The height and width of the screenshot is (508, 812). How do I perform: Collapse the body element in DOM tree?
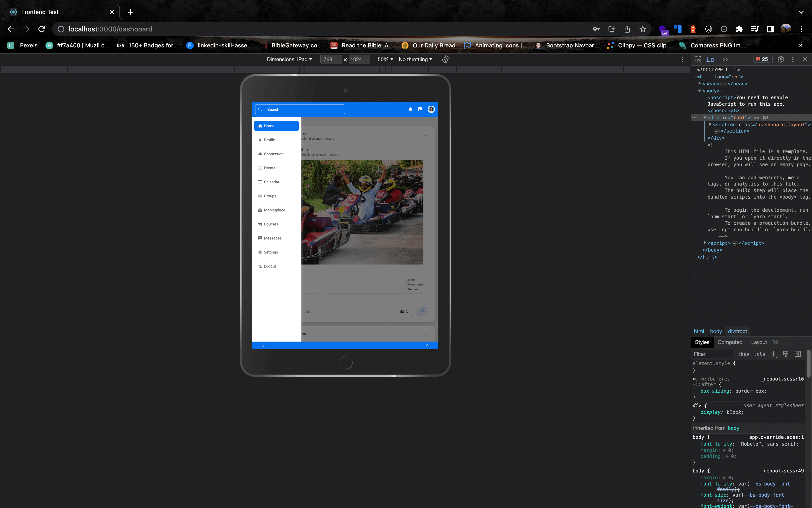pos(700,91)
